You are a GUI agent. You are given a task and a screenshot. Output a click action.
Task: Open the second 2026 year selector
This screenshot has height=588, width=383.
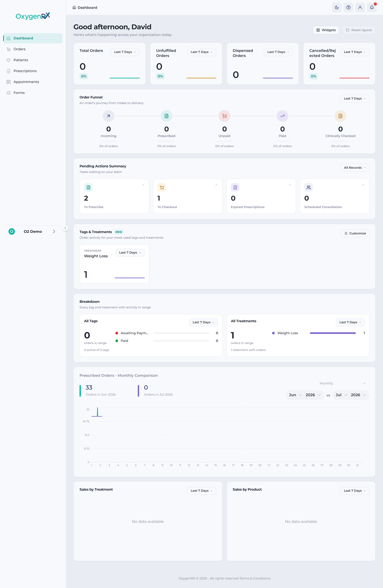pyautogui.click(x=358, y=395)
